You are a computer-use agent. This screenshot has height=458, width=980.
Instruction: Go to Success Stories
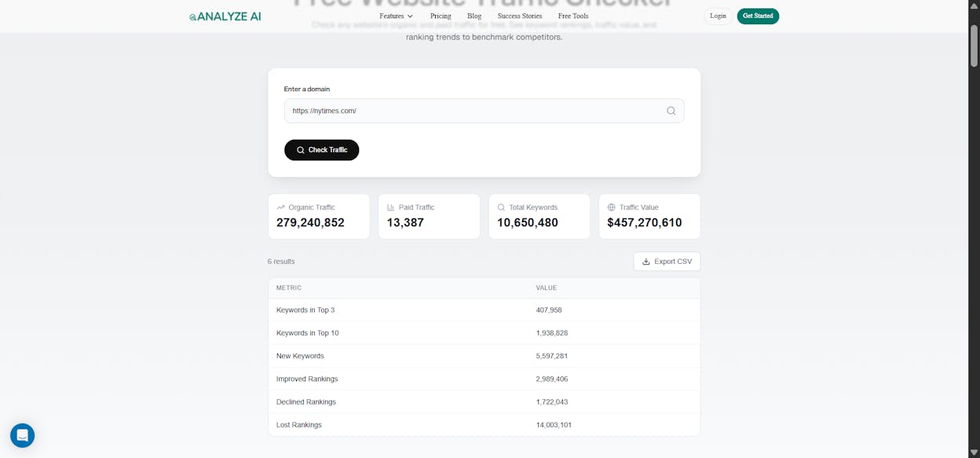pos(520,16)
